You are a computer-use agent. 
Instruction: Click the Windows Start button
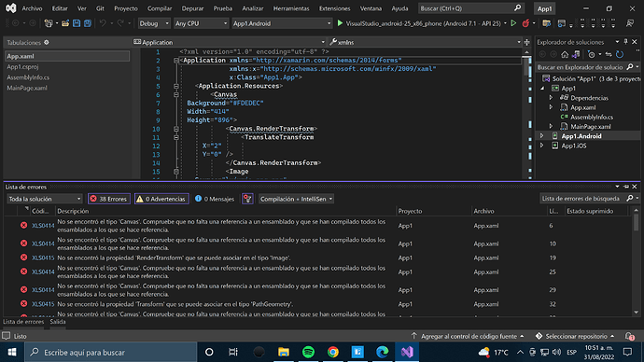coord(12,352)
